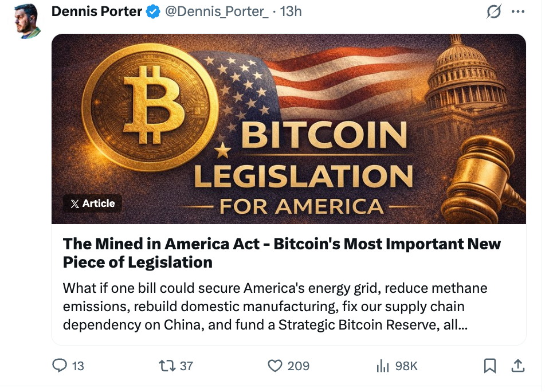The height and width of the screenshot is (392, 549).
Task: Click the Dennis Porter display name
Action: coord(96,11)
